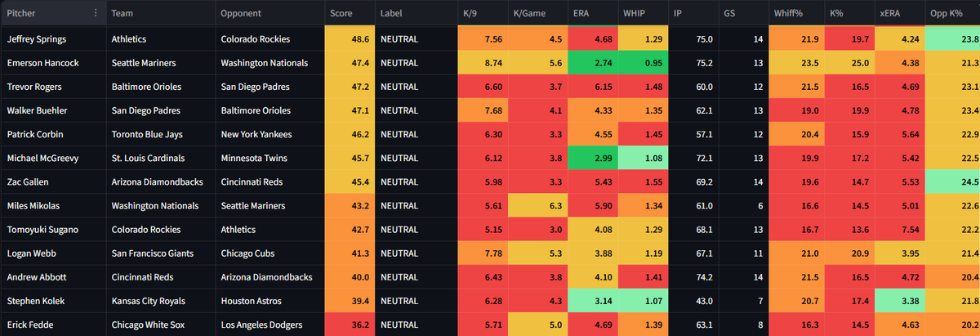
Task: Select the Erick Fedde pitcher cell
Action: point(52,325)
